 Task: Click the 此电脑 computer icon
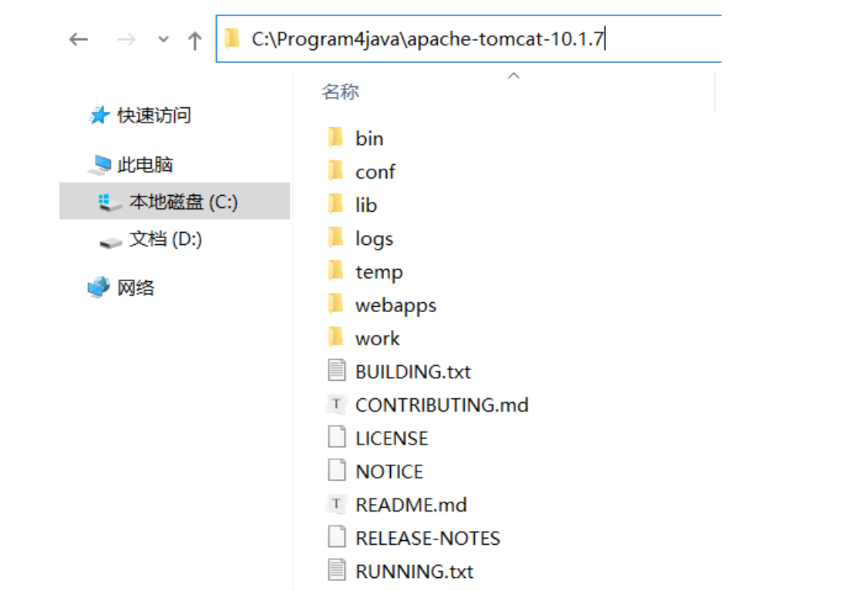(x=99, y=165)
